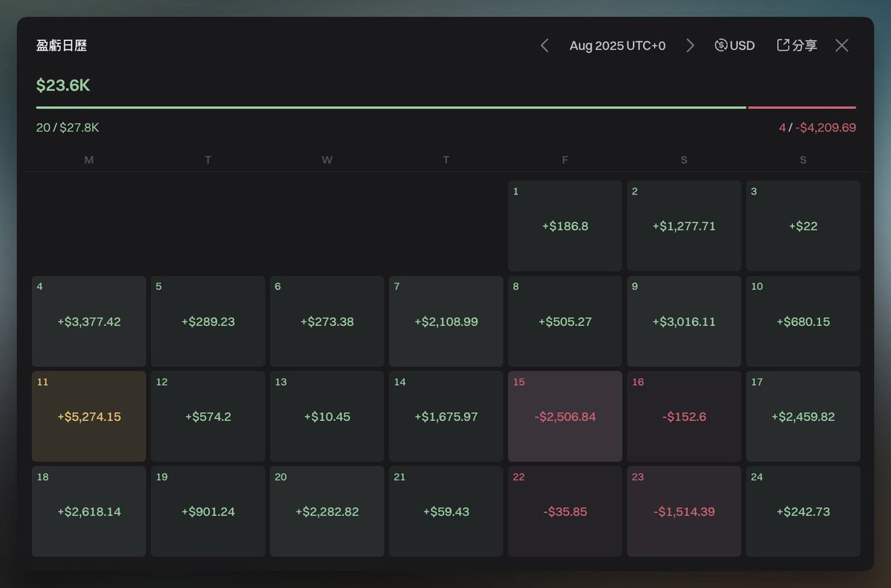Open August 18 showing +$2,618.14

89,512
